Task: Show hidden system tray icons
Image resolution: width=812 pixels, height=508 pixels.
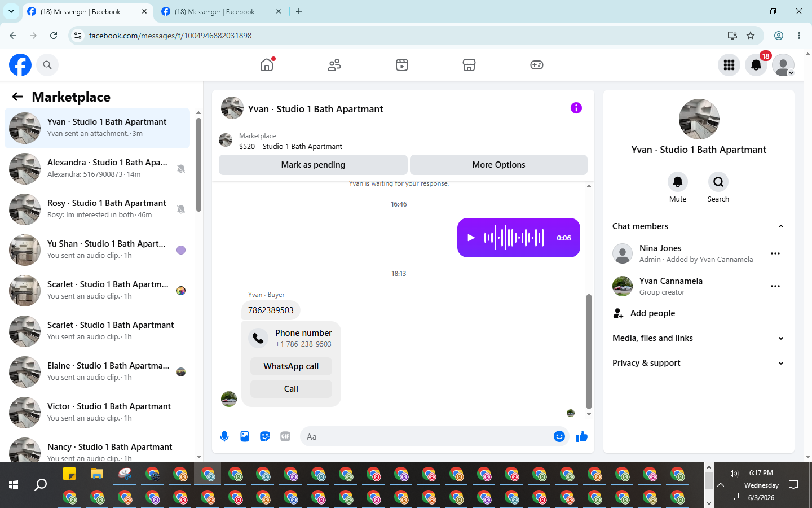Action: coord(721,485)
